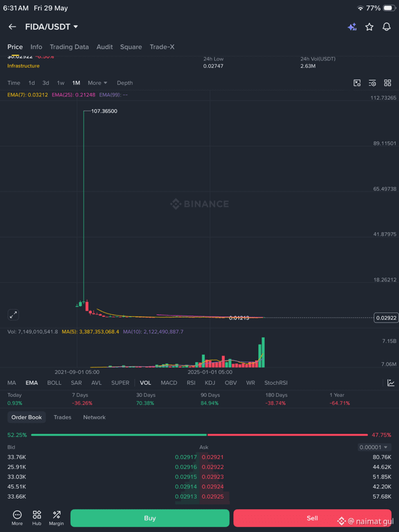The image size is (399, 532).
Task: Select the 3d chart interval
Action: [46, 83]
